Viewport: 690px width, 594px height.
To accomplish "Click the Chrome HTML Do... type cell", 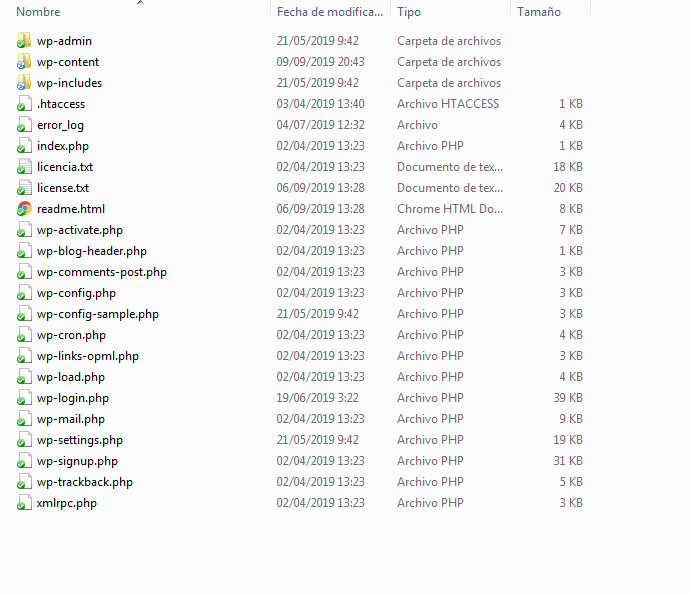I will click(450, 209).
